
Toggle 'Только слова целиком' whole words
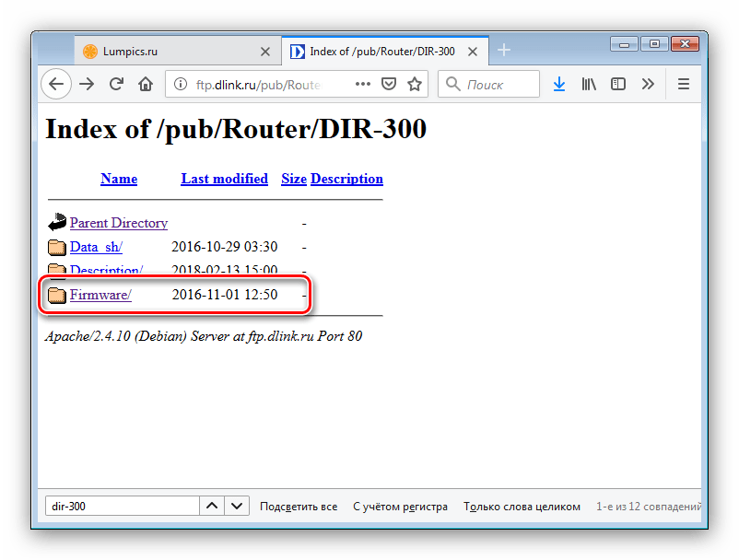[522, 507]
